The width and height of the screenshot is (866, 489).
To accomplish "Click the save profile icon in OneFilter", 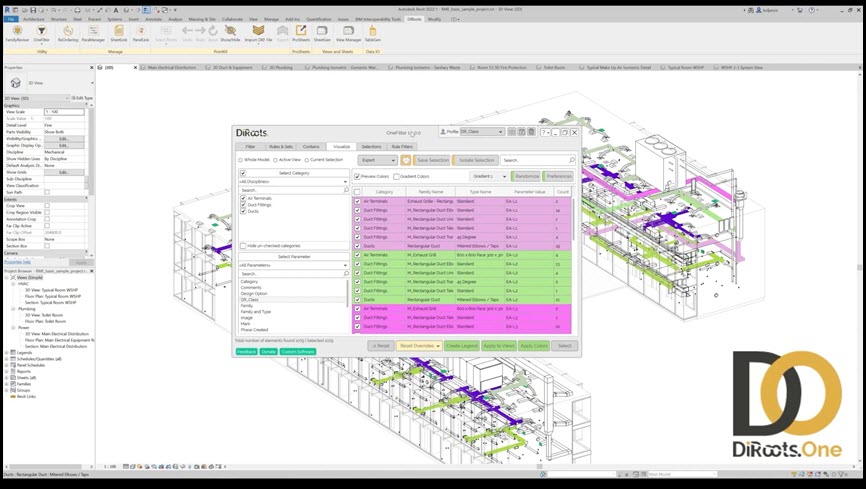I will [521, 132].
